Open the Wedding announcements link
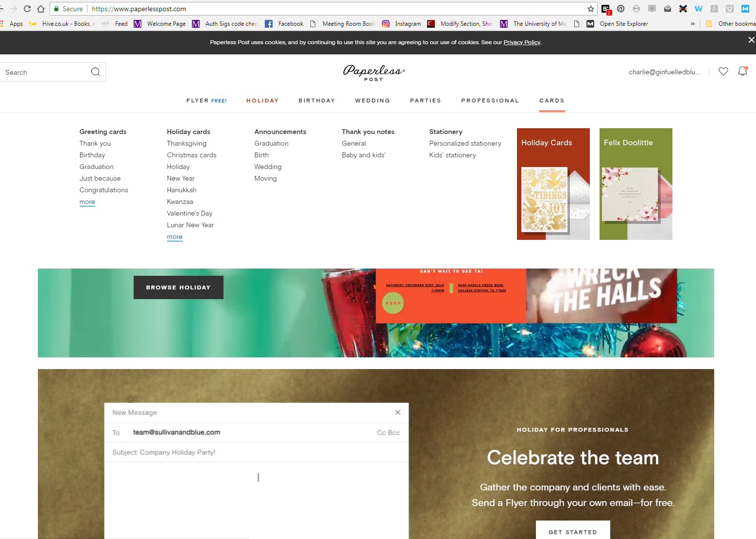This screenshot has width=756, height=539. pos(268,167)
